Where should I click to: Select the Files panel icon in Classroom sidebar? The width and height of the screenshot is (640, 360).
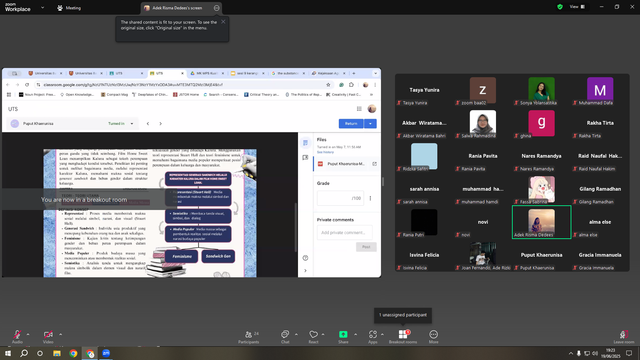tap(305, 143)
